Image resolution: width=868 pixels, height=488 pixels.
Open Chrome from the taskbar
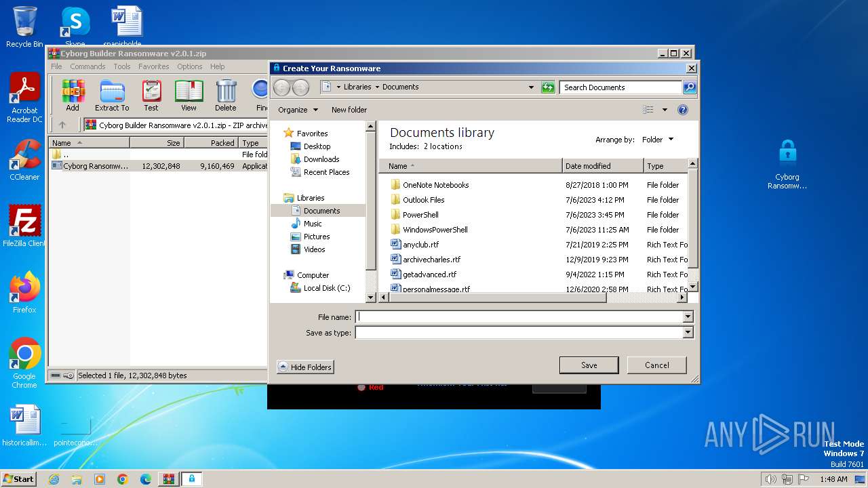click(x=123, y=479)
